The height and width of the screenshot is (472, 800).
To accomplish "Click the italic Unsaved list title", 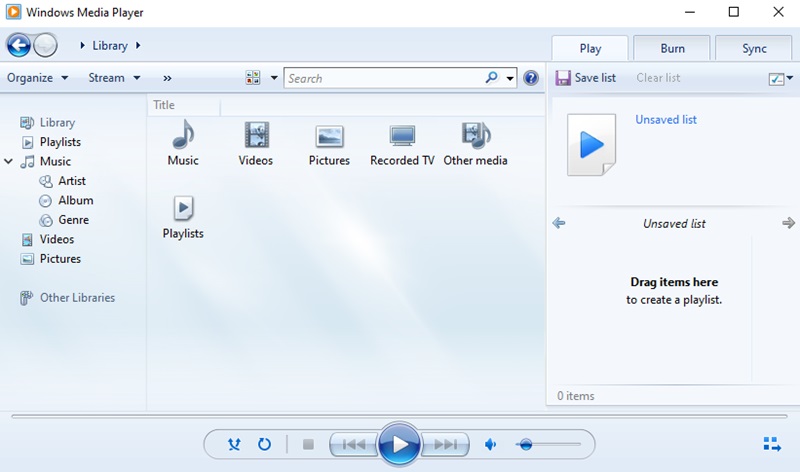I will pyautogui.click(x=674, y=223).
